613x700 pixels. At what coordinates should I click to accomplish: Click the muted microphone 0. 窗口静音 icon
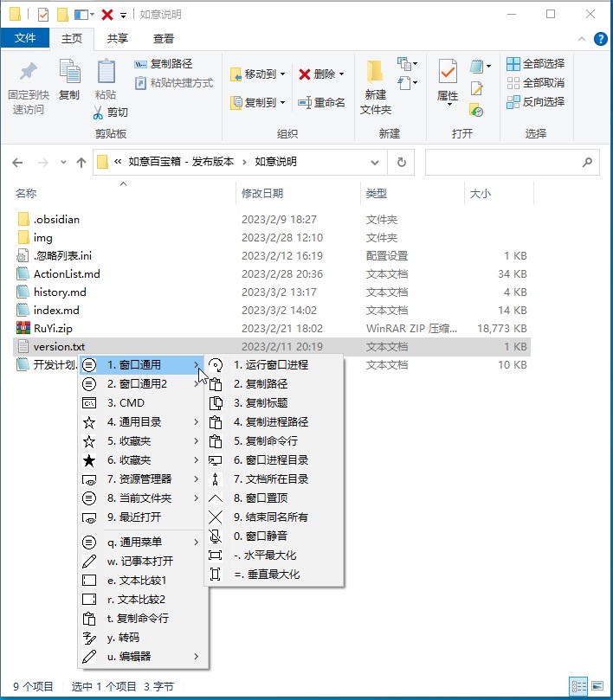pos(216,536)
